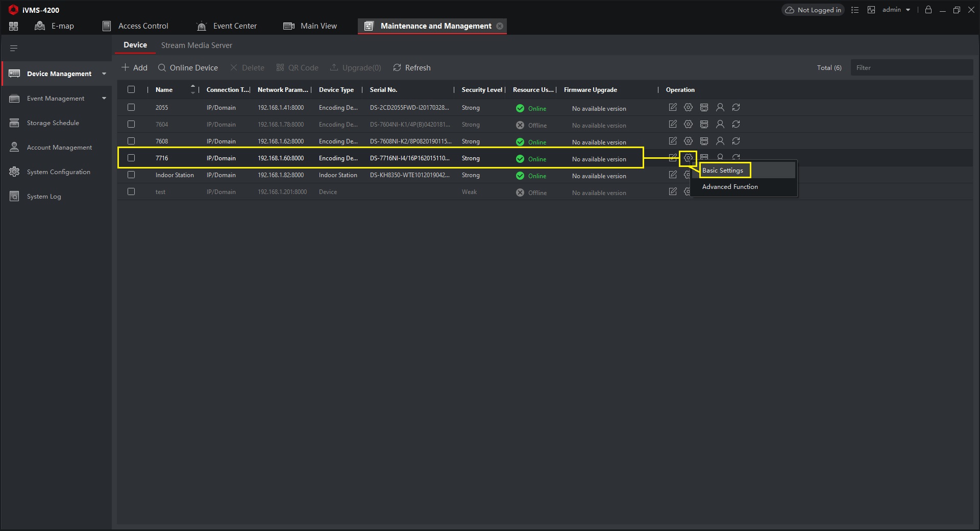
Task: Open remote configuration gear for device 7608
Action: point(688,141)
